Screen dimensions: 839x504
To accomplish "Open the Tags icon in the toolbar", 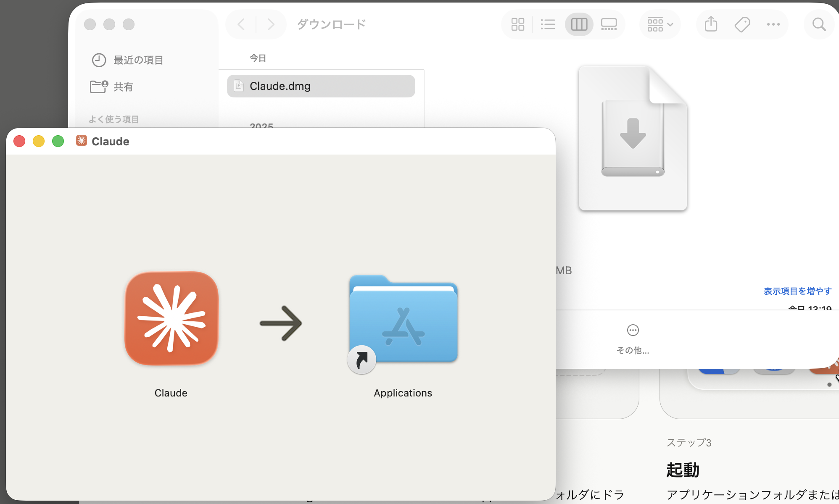I will point(742,24).
